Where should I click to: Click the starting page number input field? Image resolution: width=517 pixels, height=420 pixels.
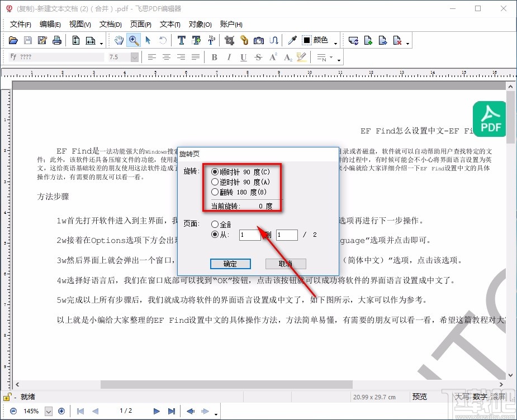[250, 235]
